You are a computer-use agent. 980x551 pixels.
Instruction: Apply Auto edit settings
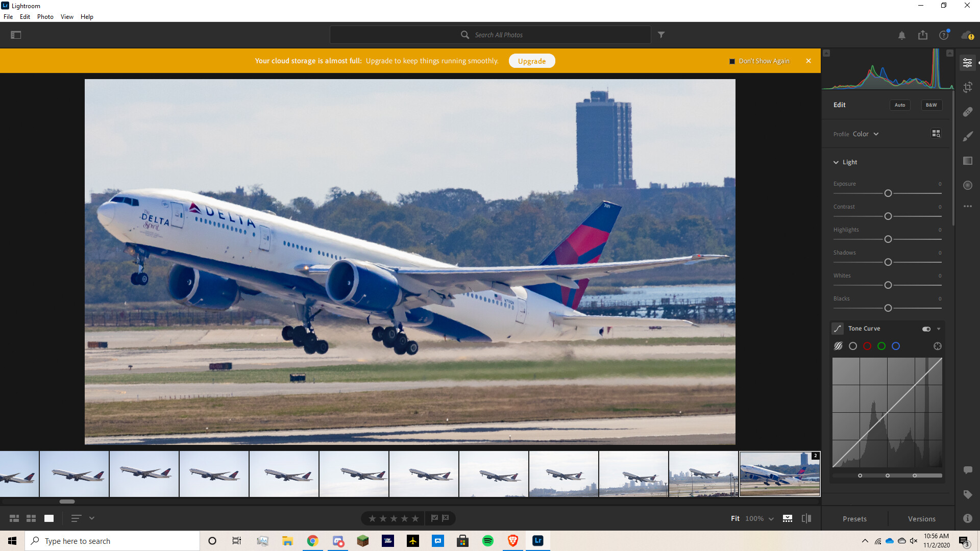[899, 105]
